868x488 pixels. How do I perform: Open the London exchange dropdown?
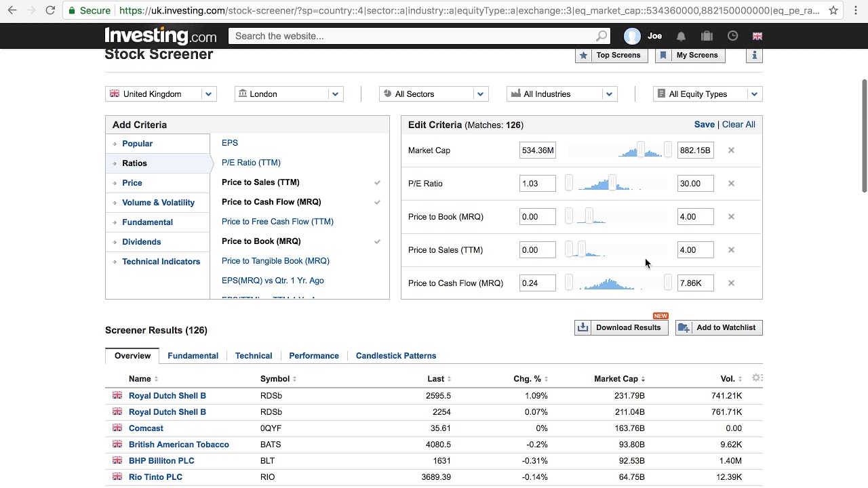pos(289,94)
